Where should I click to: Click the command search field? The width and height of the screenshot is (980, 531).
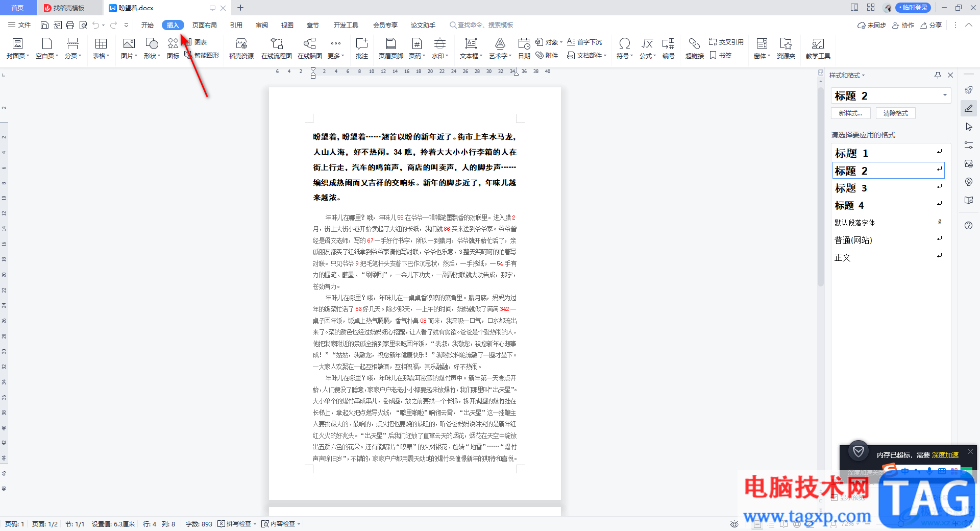(x=482, y=25)
